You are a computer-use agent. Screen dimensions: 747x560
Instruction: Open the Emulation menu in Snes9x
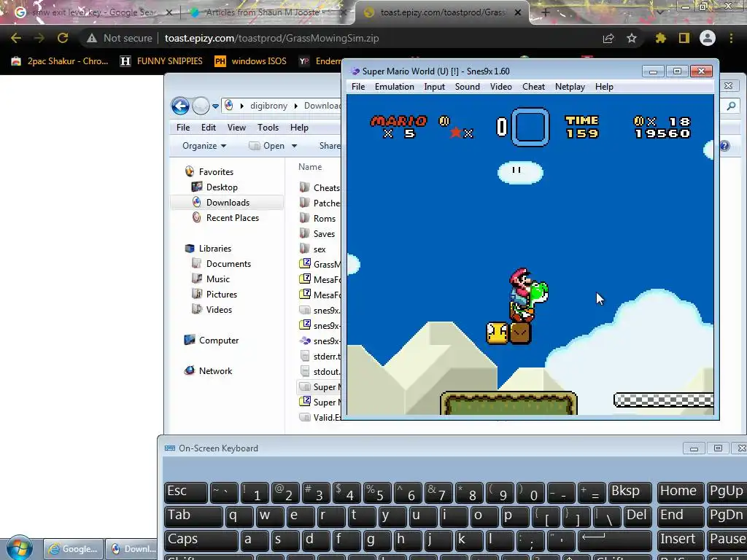pos(394,87)
